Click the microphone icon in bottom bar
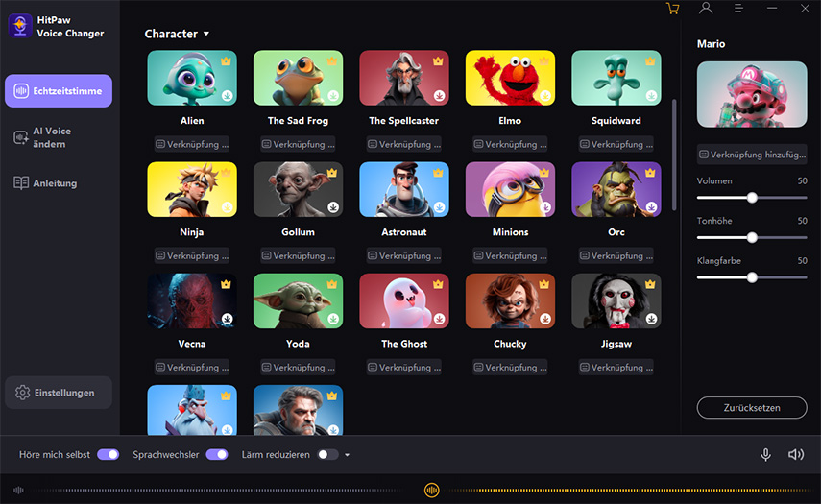This screenshot has width=821, height=504. coord(765,455)
